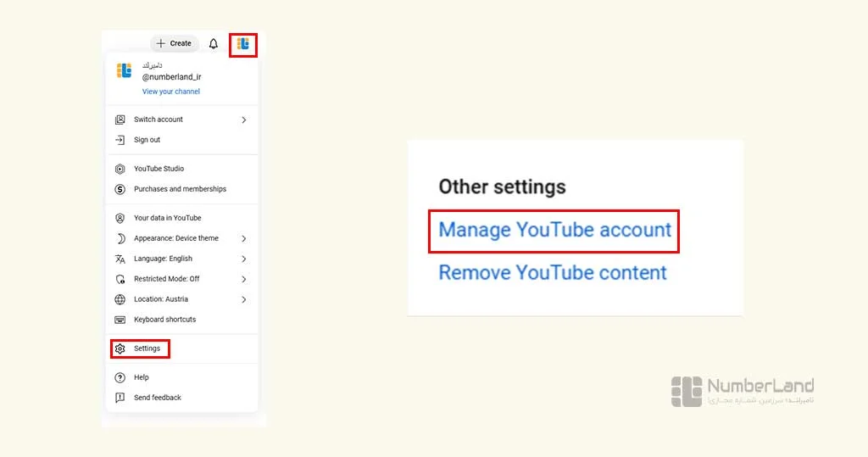Open Keyboard shortcuts entry

[x=181, y=320]
